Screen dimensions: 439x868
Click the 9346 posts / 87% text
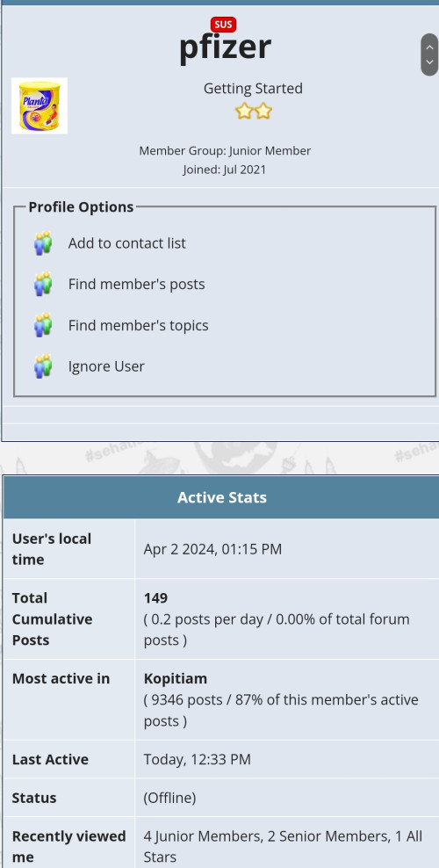tap(281, 710)
